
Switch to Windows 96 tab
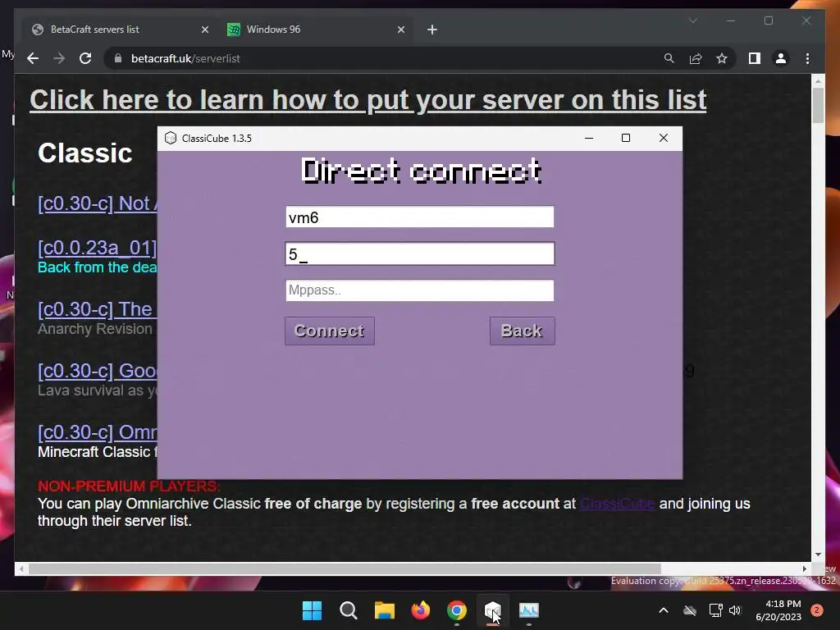316,30
